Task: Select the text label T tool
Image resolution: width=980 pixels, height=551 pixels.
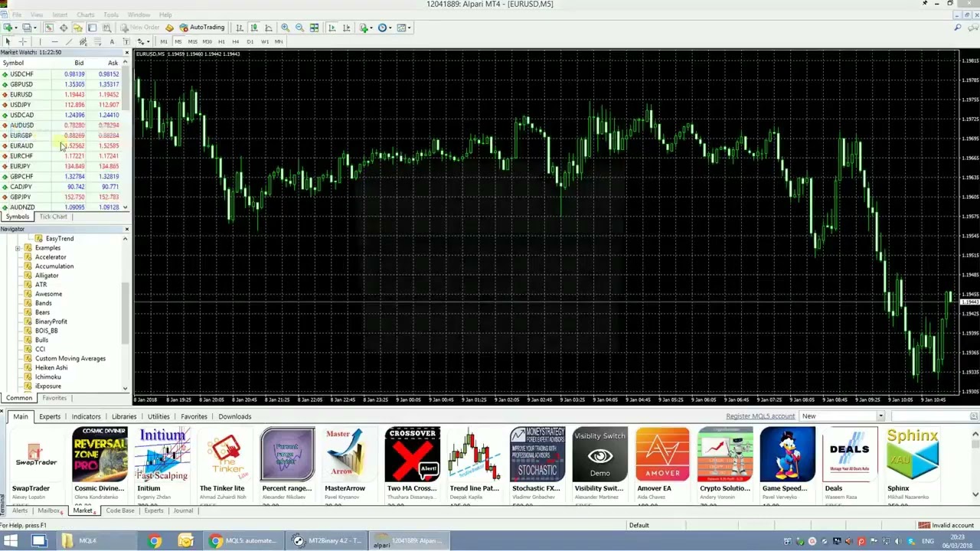Action: pyautogui.click(x=126, y=41)
